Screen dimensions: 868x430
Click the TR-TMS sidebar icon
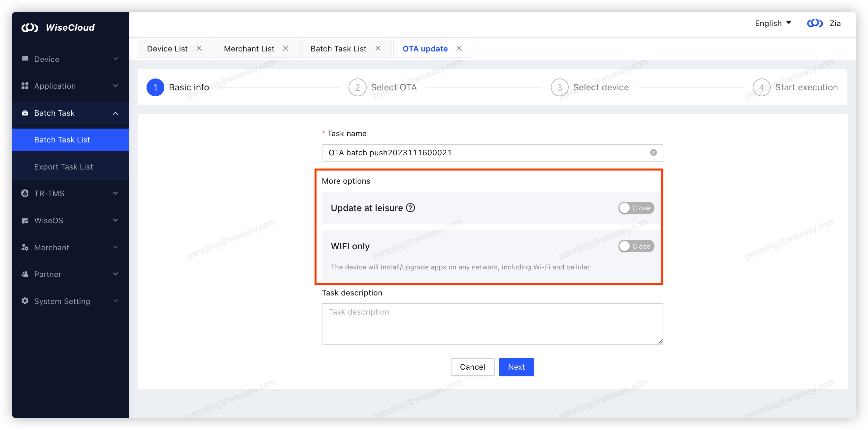25,193
